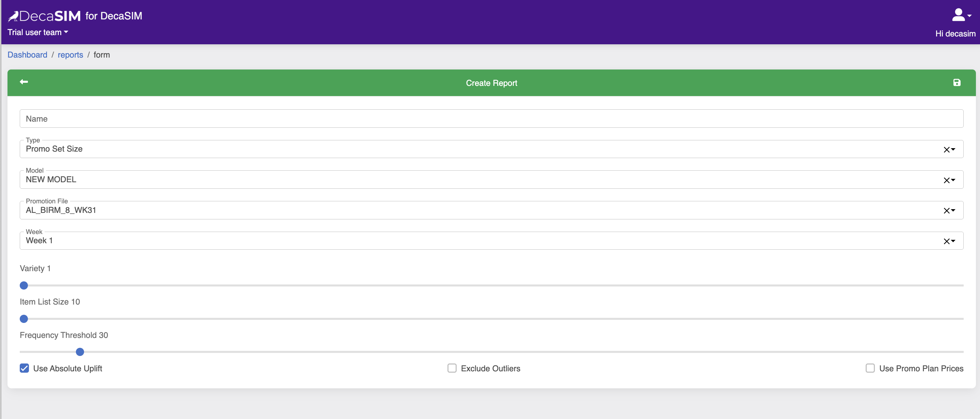The image size is (980, 419).
Task: Expand the Trial user team dropdown
Action: (38, 32)
